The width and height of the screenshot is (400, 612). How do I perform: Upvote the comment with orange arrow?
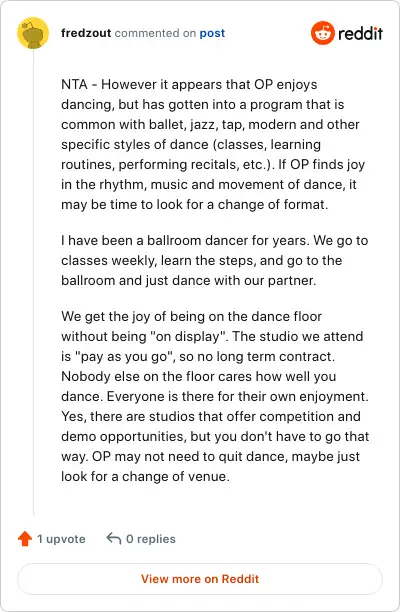(x=25, y=539)
